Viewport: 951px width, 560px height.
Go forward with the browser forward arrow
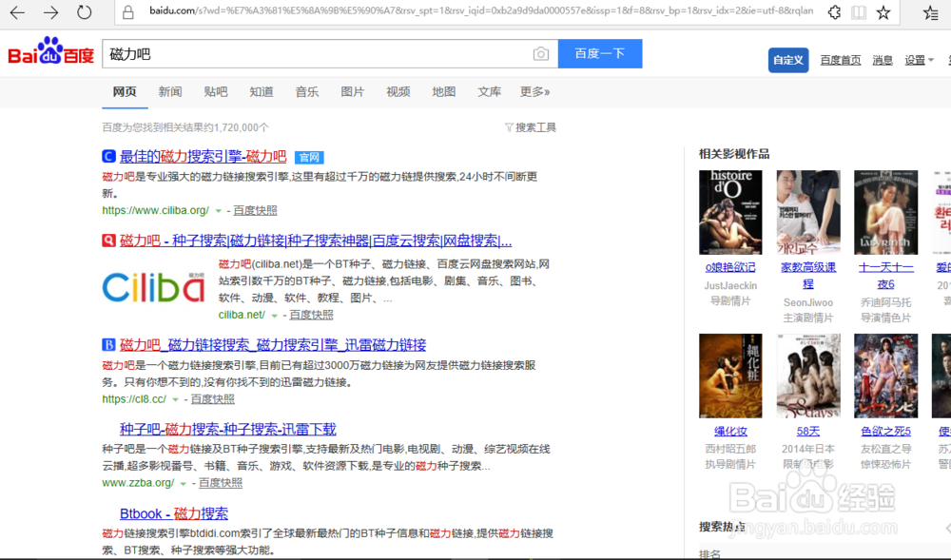[x=51, y=12]
